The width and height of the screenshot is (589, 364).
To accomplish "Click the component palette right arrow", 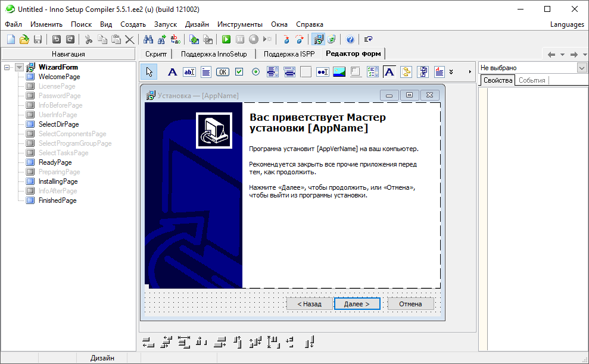I will (x=470, y=72).
